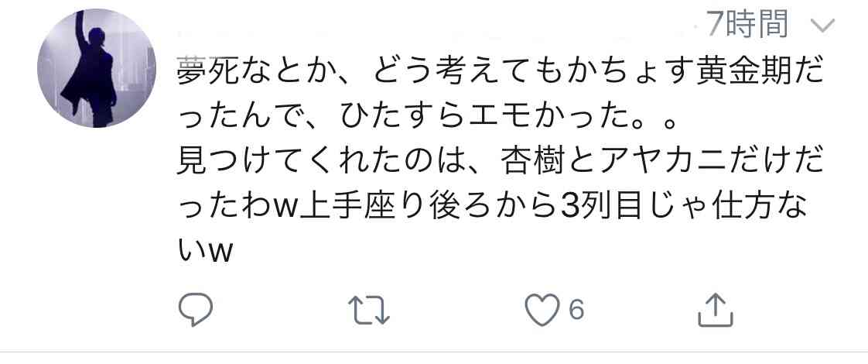Open the profile from the silhouette avatar
The image size is (868, 364).
pos(97,69)
